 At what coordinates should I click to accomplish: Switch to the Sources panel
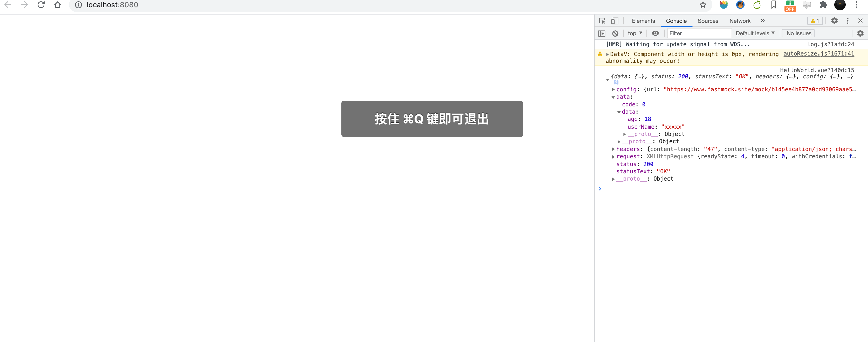(708, 20)
